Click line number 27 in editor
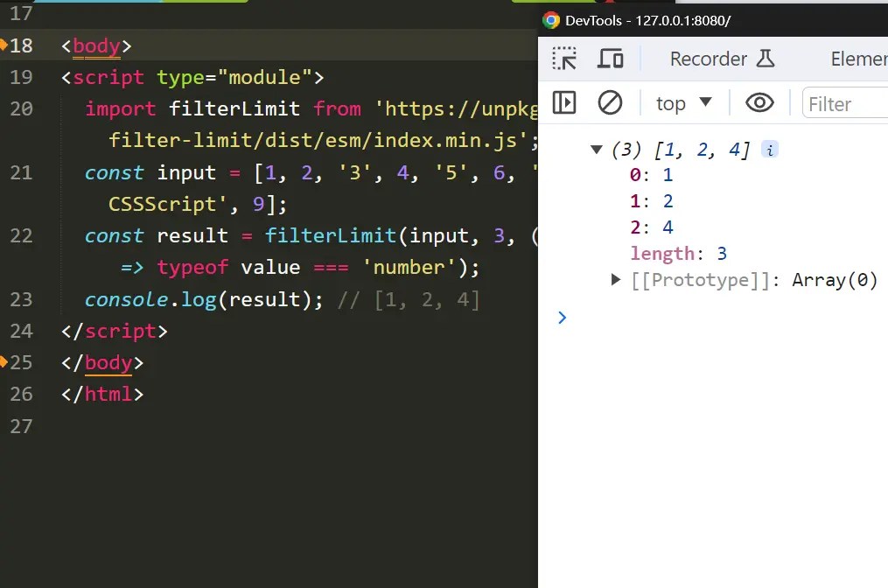 tap(21, 426)
